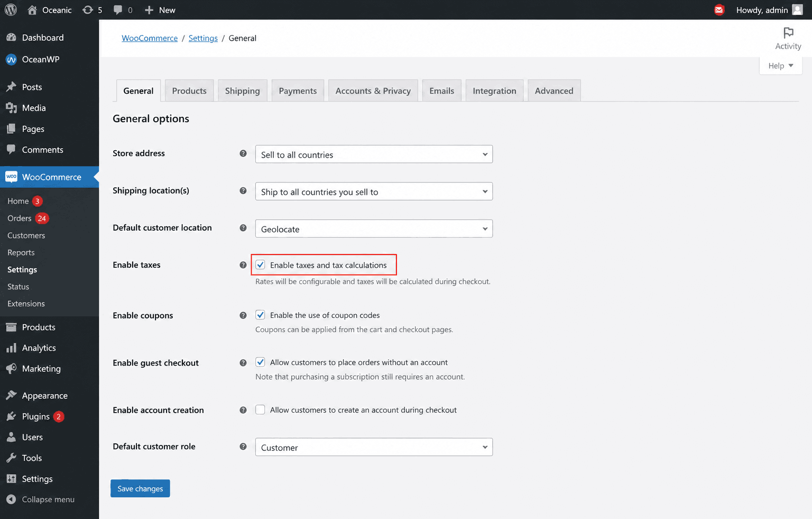The image size is (812, 519).
Task: Click the Collapse menu arrow icon
Action: click(x=11, y=499)
